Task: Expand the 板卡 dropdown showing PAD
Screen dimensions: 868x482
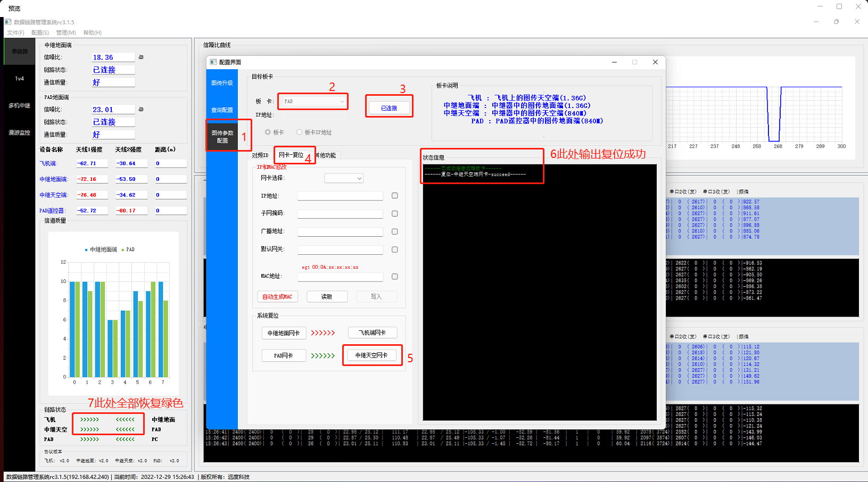Action: (313, 101)
